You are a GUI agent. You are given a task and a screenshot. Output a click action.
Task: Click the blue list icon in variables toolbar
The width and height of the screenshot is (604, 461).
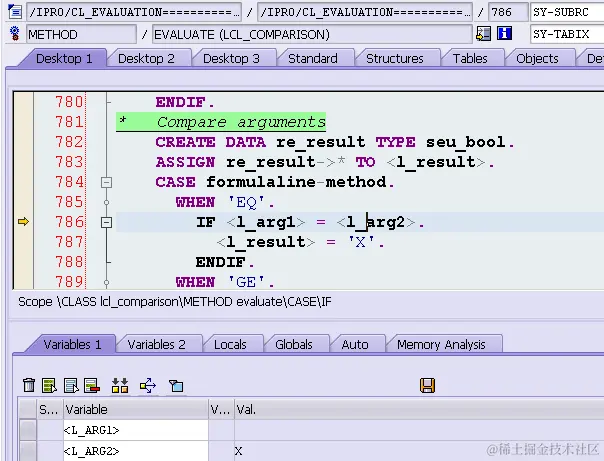(x=71, y=385)
